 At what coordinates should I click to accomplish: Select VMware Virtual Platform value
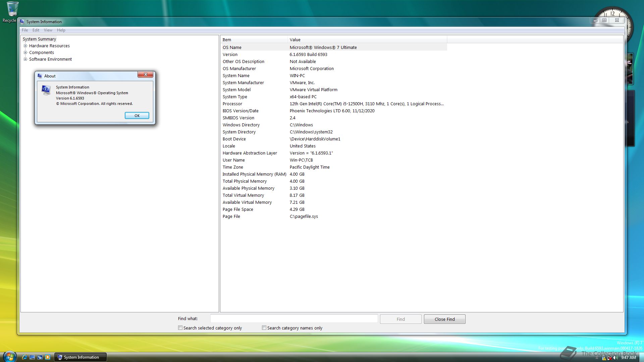[314, 90]
